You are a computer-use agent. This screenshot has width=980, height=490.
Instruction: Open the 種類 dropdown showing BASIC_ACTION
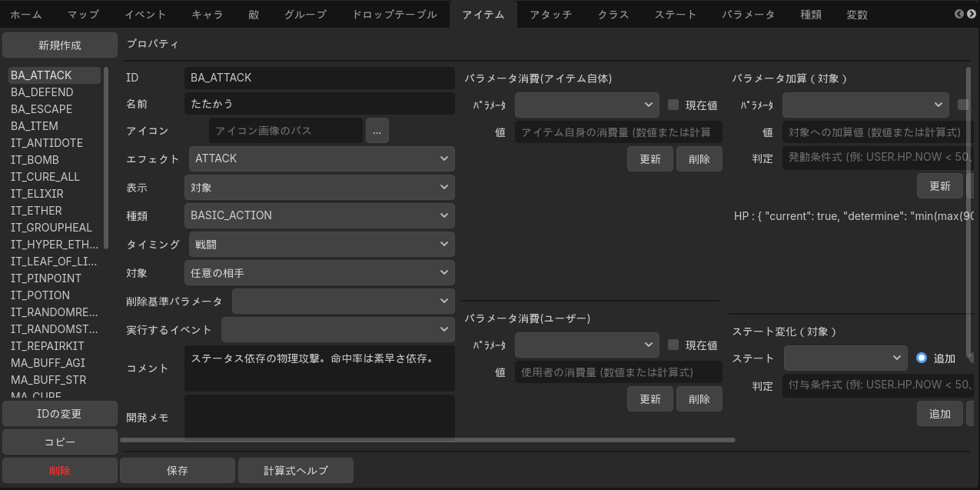(320, 215)
